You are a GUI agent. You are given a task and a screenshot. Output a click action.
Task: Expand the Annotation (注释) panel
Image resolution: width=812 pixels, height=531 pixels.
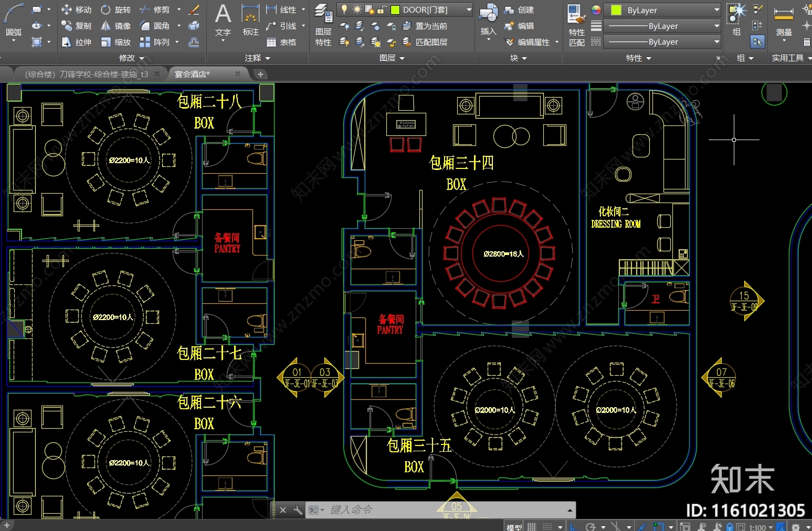[257, 58]
